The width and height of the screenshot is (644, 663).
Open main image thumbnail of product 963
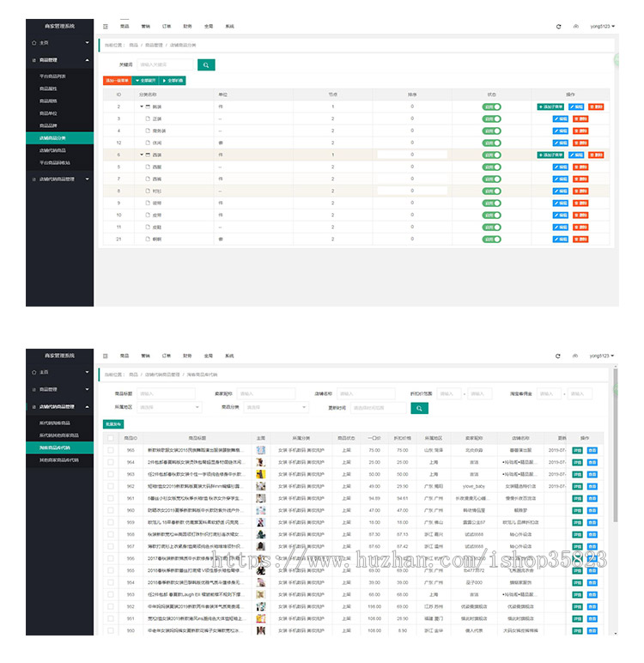click(x=261, y=474)
